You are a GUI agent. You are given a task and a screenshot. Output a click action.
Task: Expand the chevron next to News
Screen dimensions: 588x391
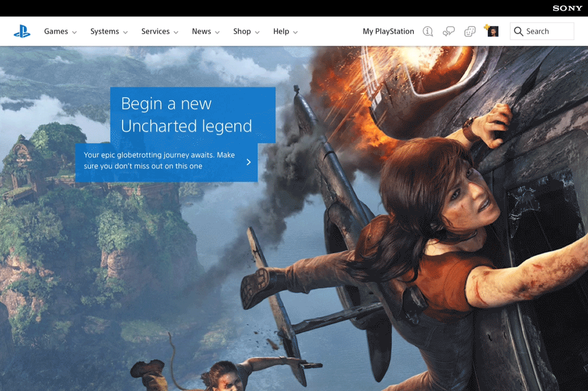click(217, 33)
